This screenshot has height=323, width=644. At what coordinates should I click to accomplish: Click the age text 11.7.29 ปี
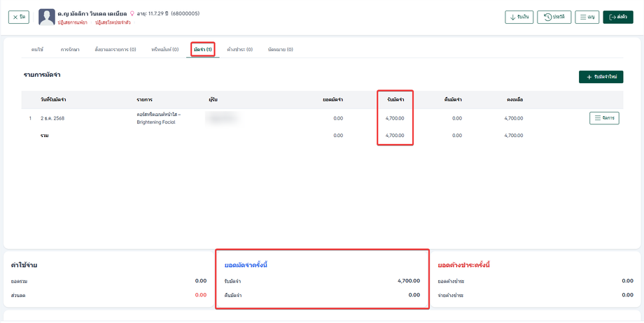[153, 13]
